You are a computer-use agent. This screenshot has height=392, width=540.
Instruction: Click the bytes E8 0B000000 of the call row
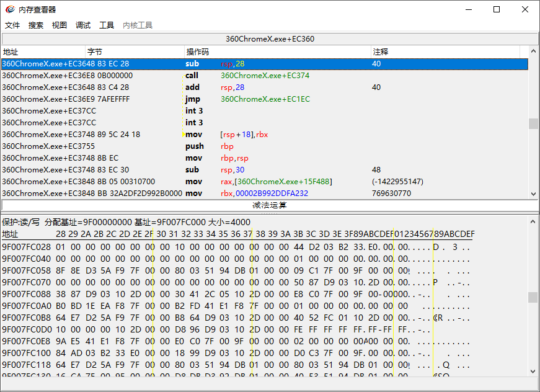(x=110, y=76)
